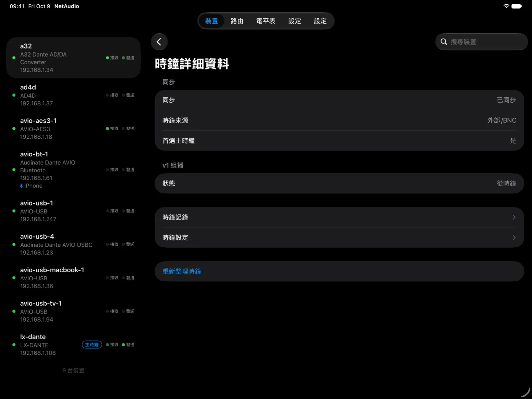Click the Wi-Fi status icon
This screenshot has height=399, width=532.
pos(506,6)
